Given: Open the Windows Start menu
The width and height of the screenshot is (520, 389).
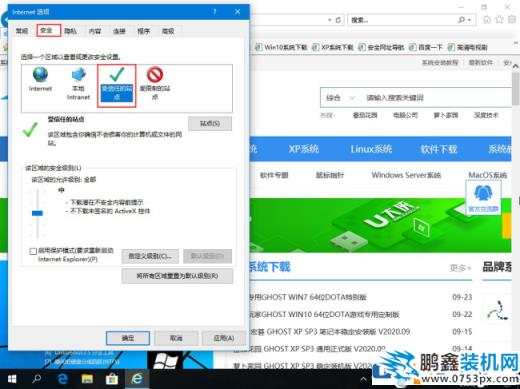Looking at the screenshot, I should coord(12,379).
